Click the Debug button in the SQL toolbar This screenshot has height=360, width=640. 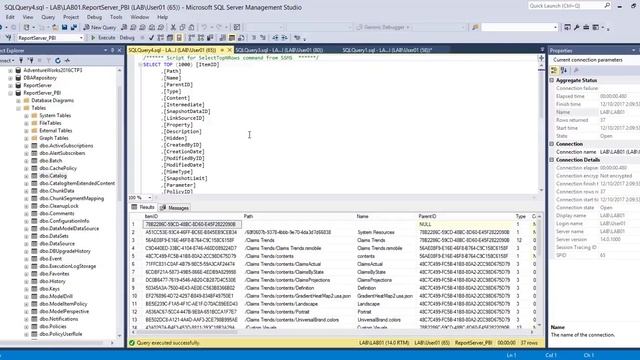click(127, 38)
